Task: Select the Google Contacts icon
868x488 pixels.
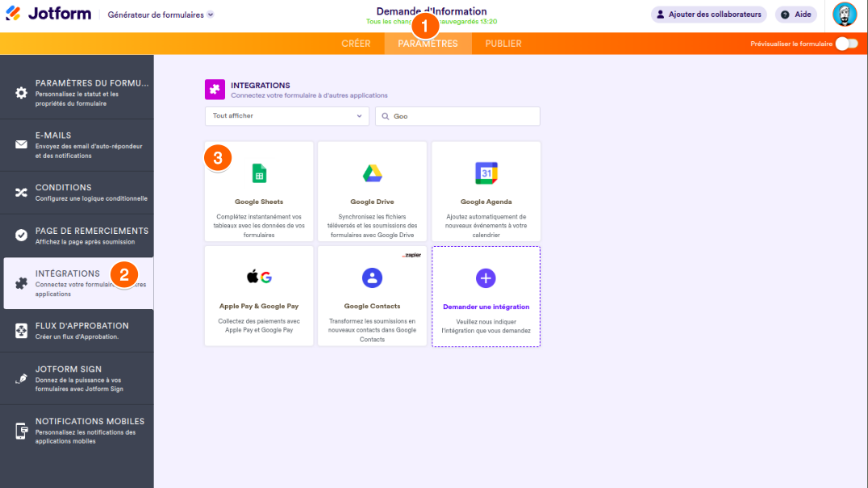Action: point(372,277)
